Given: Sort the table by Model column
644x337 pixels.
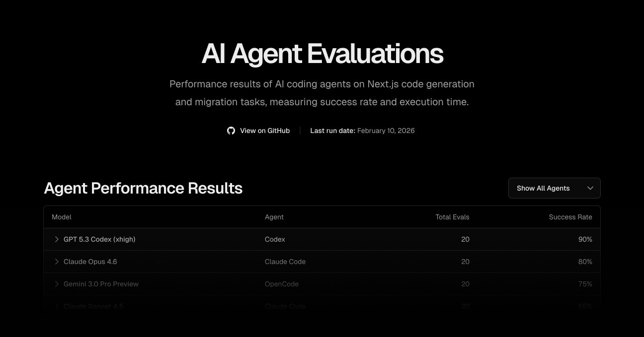Looking at the screenshot, I should point(61,217).
